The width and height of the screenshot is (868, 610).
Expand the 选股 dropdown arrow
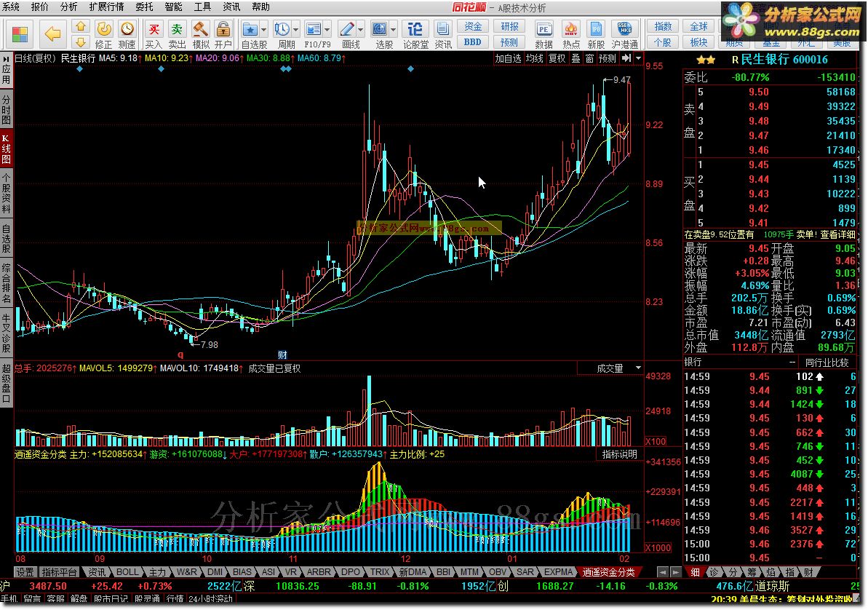pos(394,29)
